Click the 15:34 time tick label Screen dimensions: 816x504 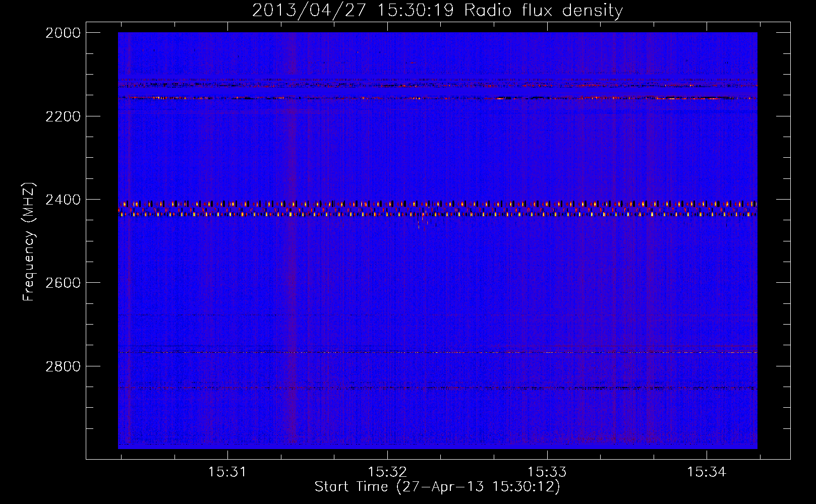pos(707,472)
